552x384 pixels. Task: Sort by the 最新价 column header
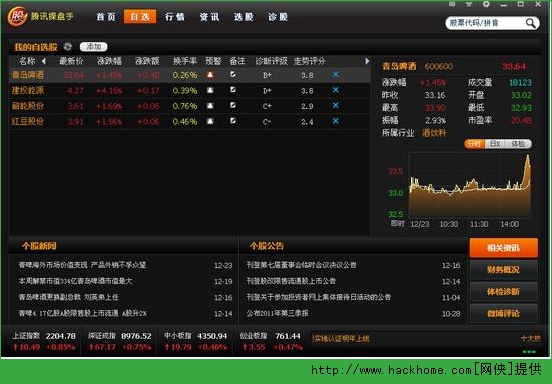click(x=71, y=61)
